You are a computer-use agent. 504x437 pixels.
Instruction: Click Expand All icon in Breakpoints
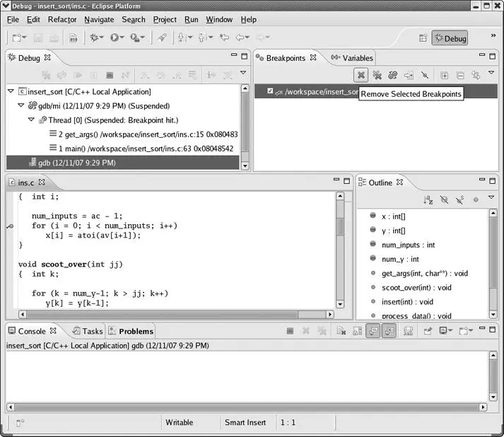(x=445, y=75)
